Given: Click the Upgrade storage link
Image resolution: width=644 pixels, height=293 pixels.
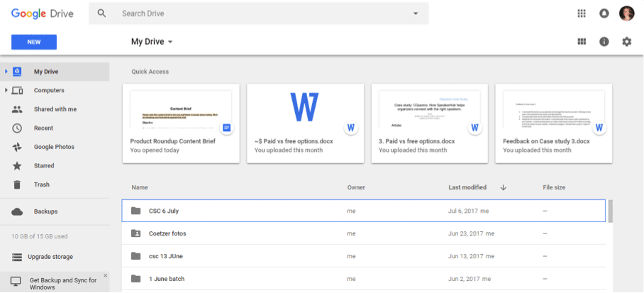Looking at the screenshot, I should pyautogui.click(x=50, y=257).
